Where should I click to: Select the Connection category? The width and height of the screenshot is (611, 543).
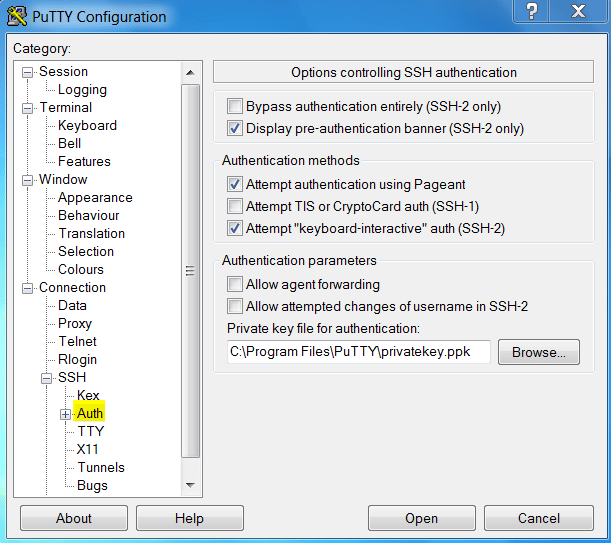(72, 288)
